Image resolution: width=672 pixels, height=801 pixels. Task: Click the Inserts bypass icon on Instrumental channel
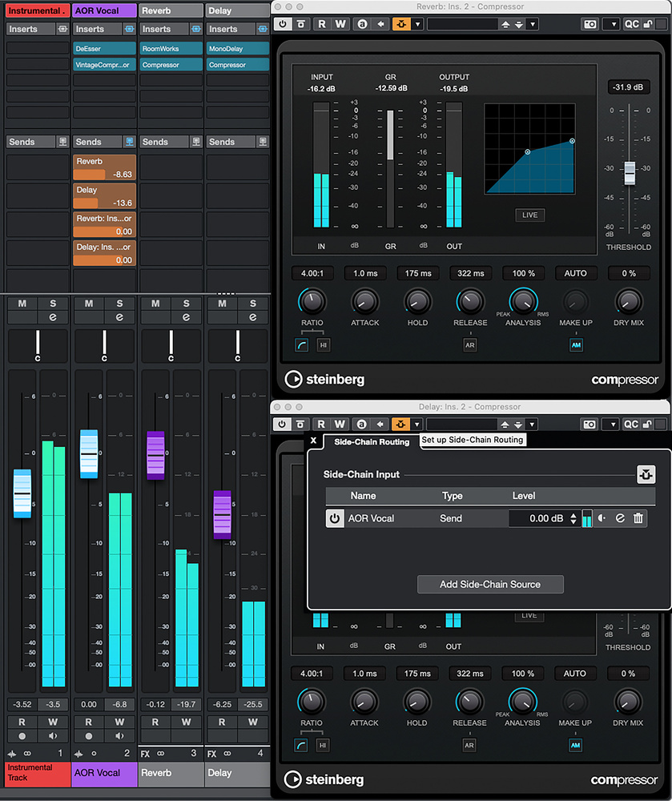(62, 29)
